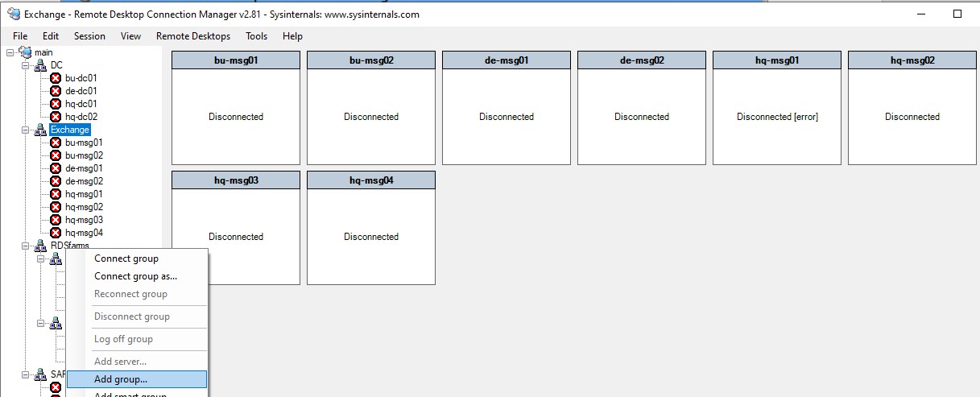Click the red status icon of hq-msg03 in tree
Screen dimensions: 980x397
tap(56, 220)
